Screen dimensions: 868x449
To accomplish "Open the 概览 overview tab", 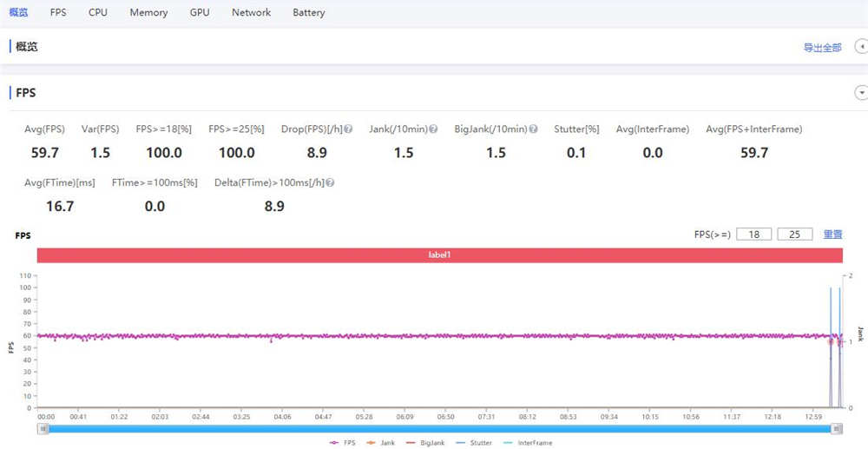I will click(18, 12).
